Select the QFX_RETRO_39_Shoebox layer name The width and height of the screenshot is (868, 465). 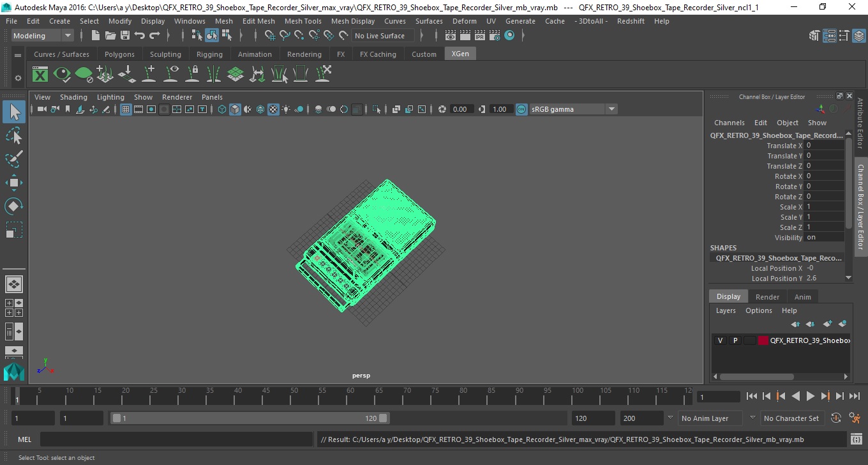[x=810, y=340]
